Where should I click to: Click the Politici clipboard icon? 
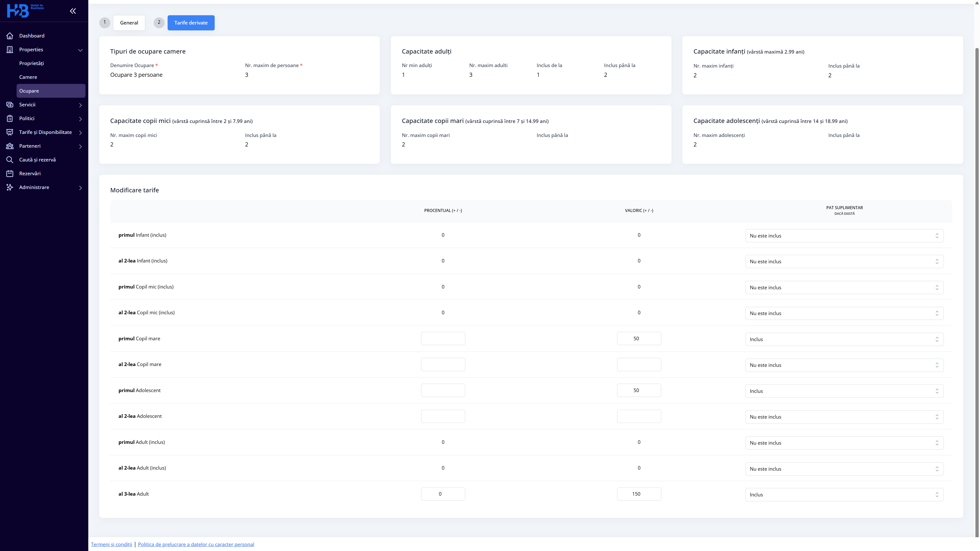(10, 118)
